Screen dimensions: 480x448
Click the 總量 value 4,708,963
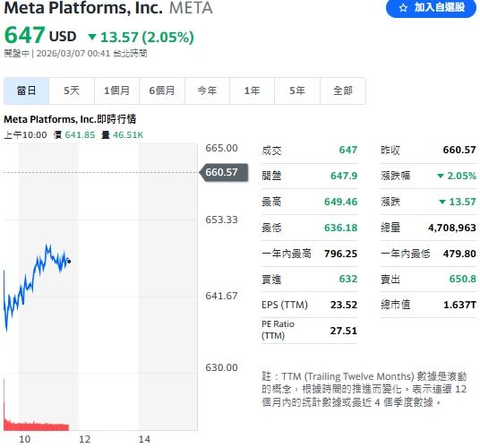tap(452, 228)
